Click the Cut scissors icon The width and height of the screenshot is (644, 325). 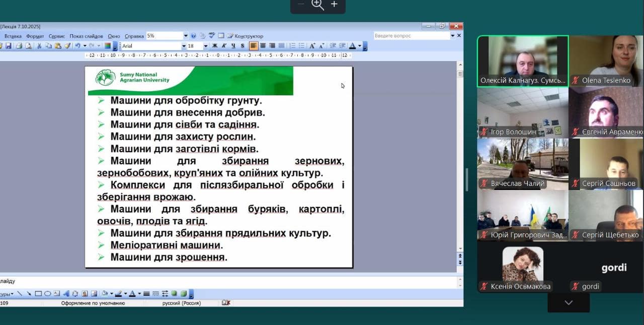(39, 46)
